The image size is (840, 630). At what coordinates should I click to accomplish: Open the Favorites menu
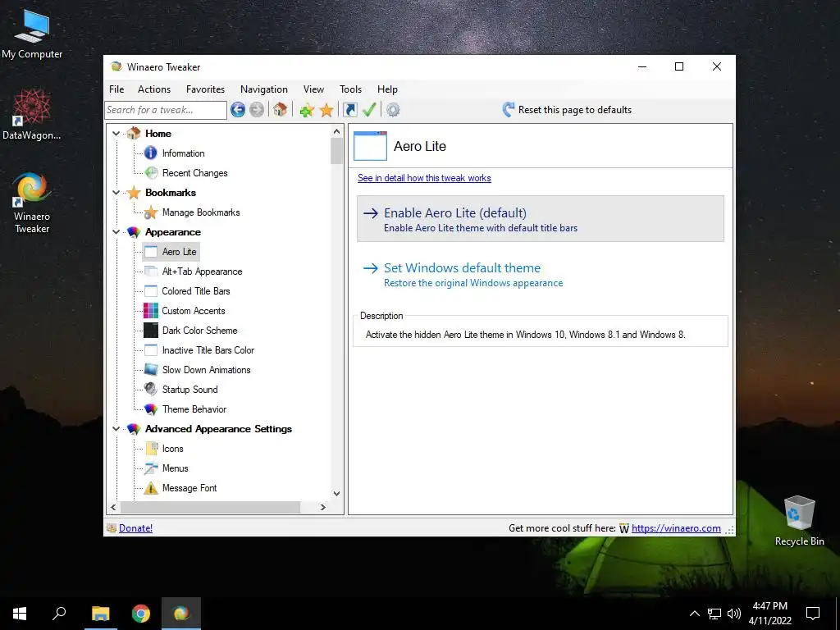205,89
